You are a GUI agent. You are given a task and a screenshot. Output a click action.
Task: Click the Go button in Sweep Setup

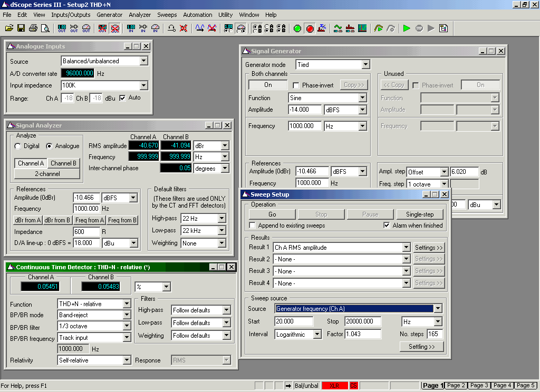point(272,214)
